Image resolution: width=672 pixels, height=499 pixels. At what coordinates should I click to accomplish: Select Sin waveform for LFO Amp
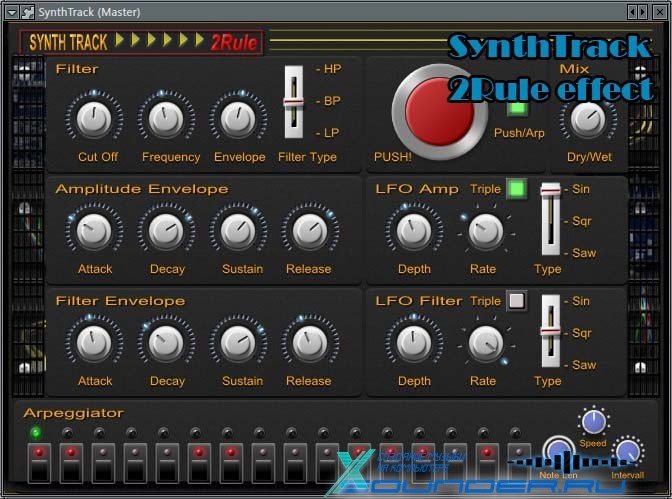click(x=577, y=189)
